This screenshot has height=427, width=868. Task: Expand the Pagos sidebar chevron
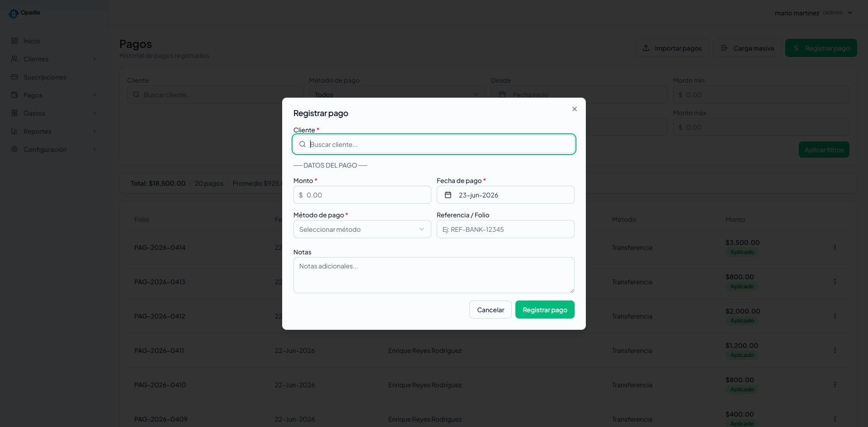click(94, 95)
